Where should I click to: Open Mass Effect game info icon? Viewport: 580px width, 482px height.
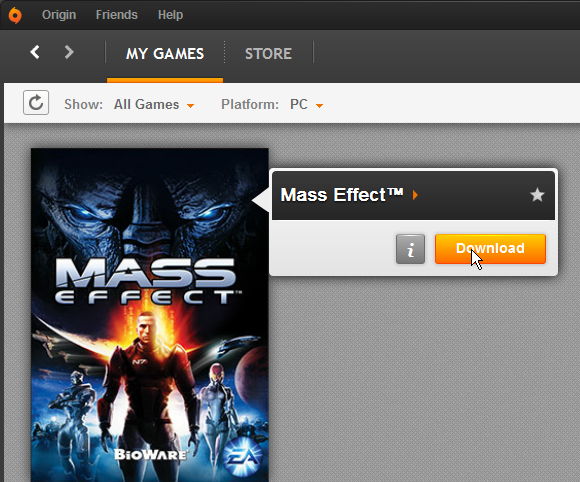click(x=410, y=249)
